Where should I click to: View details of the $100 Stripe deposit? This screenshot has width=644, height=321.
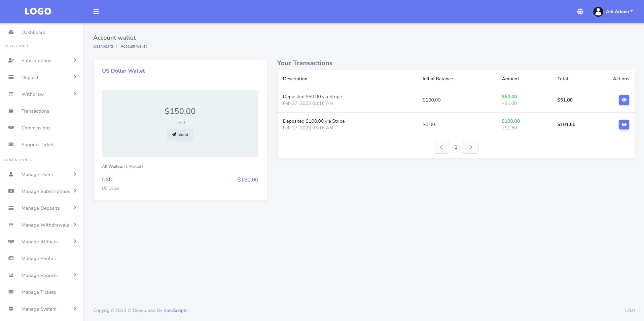coord(624,124)
